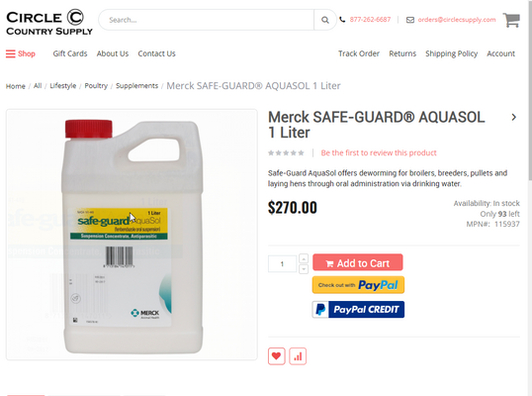The image size is (532, 396).
Task: Click the Add to Cart button
Action: pos(358,262)
